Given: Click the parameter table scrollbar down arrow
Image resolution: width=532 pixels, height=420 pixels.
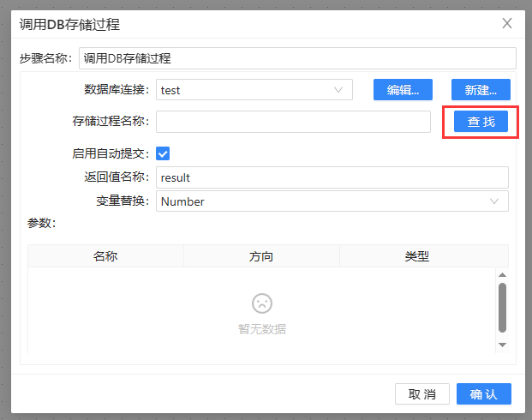Looking at the screenshot, I should (502, 345).
